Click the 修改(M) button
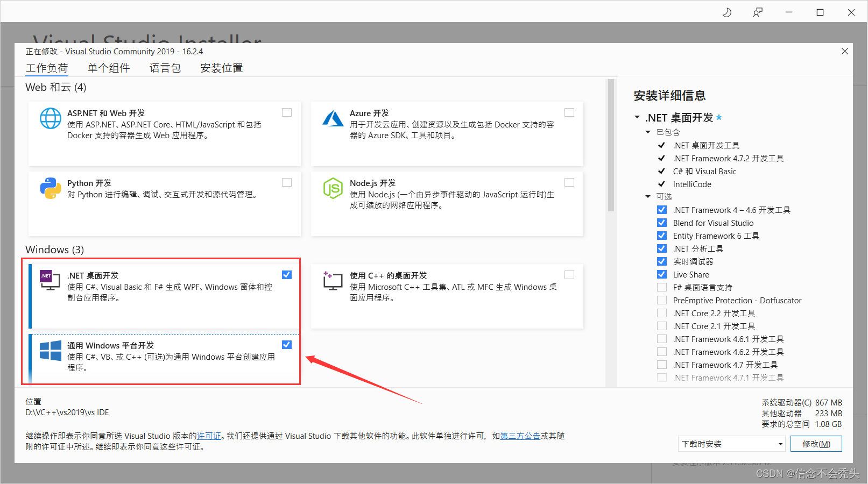This screenshot has width=868, height=484. coord(816,444)
